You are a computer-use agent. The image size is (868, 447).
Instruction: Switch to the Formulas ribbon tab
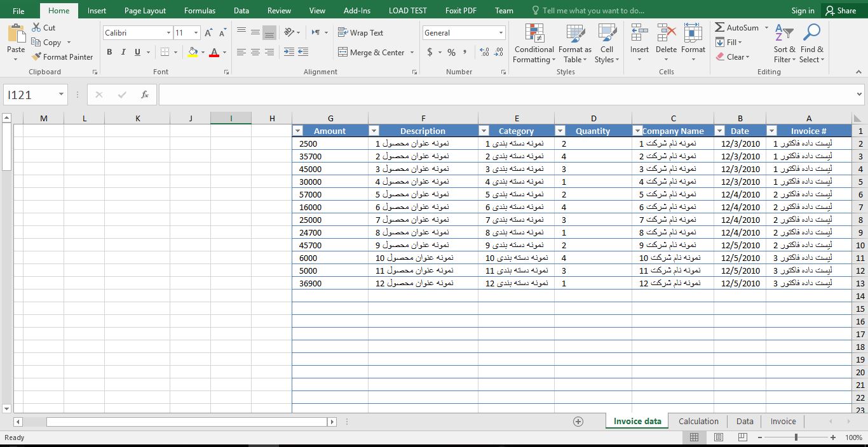point(200,11)
